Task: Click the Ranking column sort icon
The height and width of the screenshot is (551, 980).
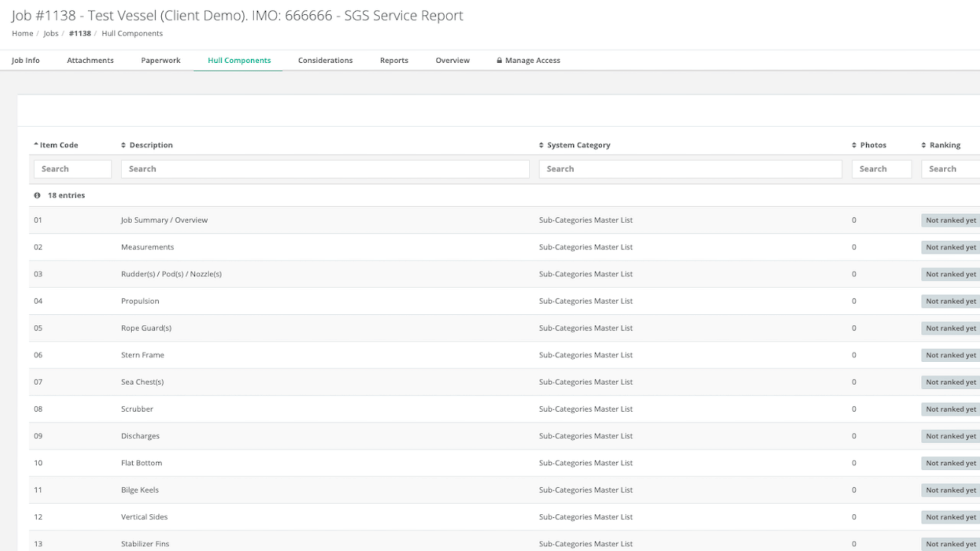Action: [x=923, y=145]
